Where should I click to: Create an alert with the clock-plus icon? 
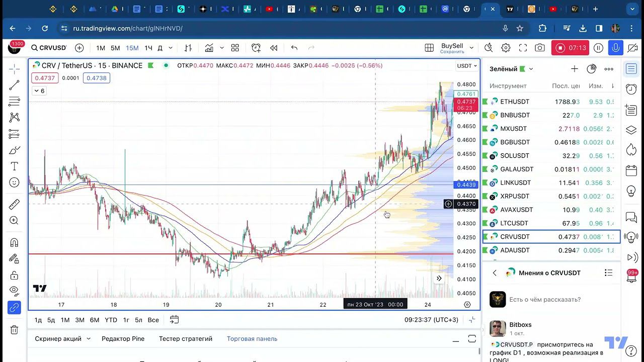[x=256, y=48]
